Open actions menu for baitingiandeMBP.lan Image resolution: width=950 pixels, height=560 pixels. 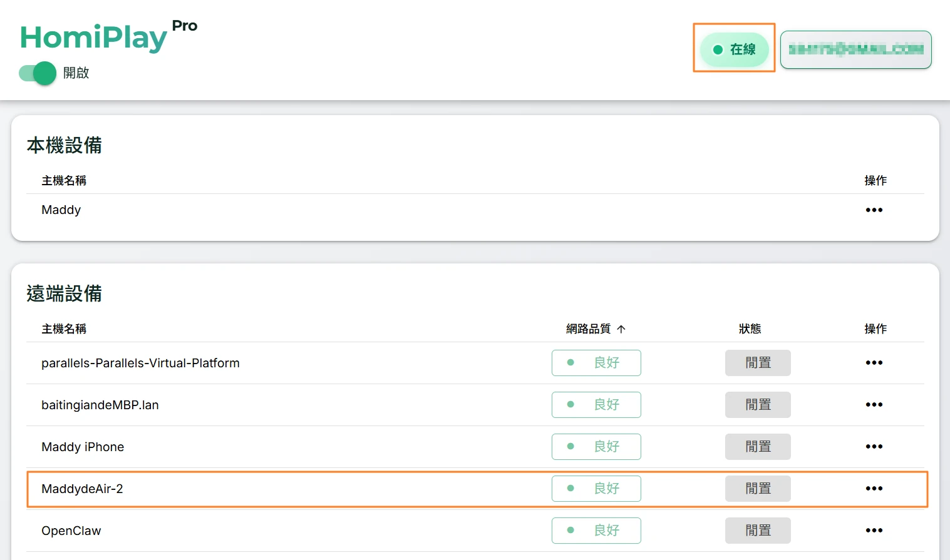tap(874, 405)
